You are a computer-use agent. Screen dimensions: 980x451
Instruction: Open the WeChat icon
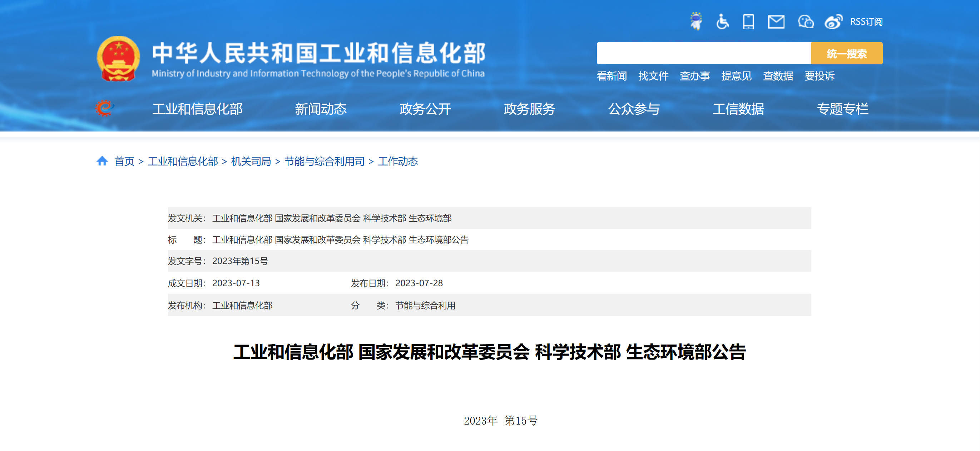point(805,22)
